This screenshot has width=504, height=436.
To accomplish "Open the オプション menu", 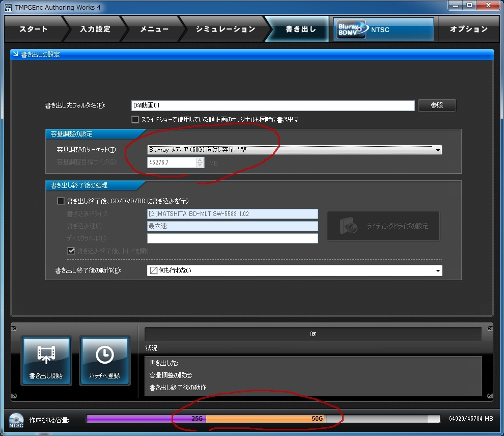I will [469, 29].
